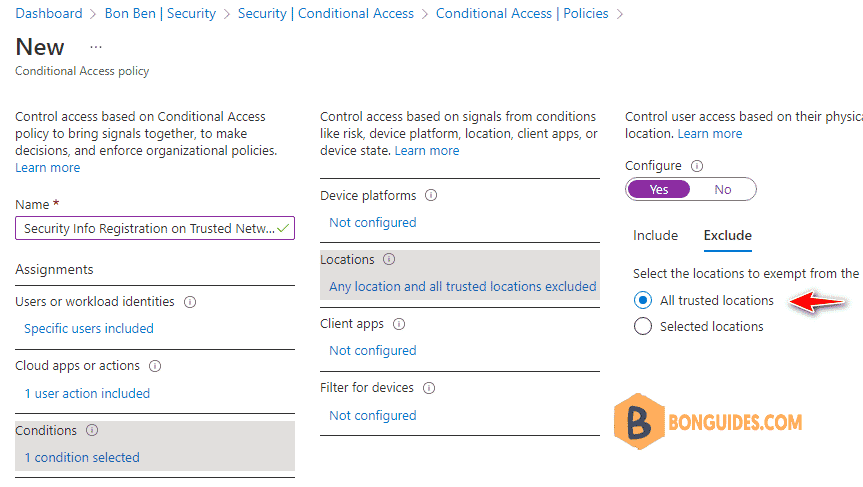Select the All trusted locations radio button

click(642, 300)
